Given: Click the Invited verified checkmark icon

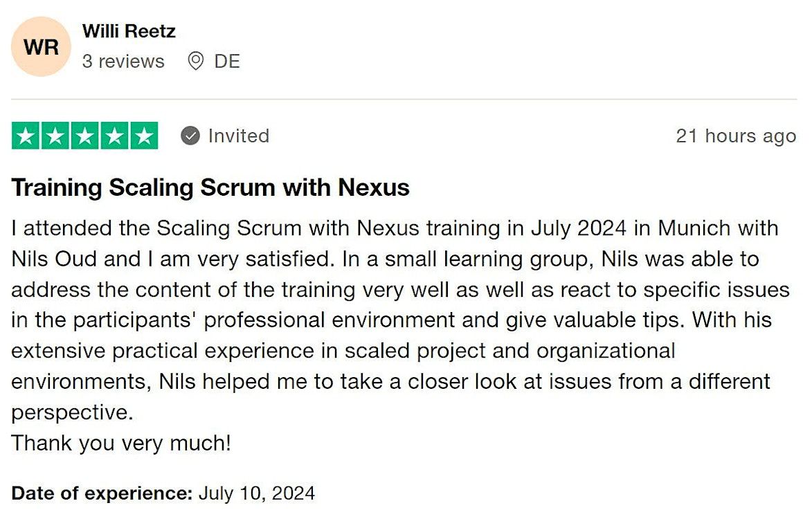Looking at the screenshot, I should pos(190,136).
